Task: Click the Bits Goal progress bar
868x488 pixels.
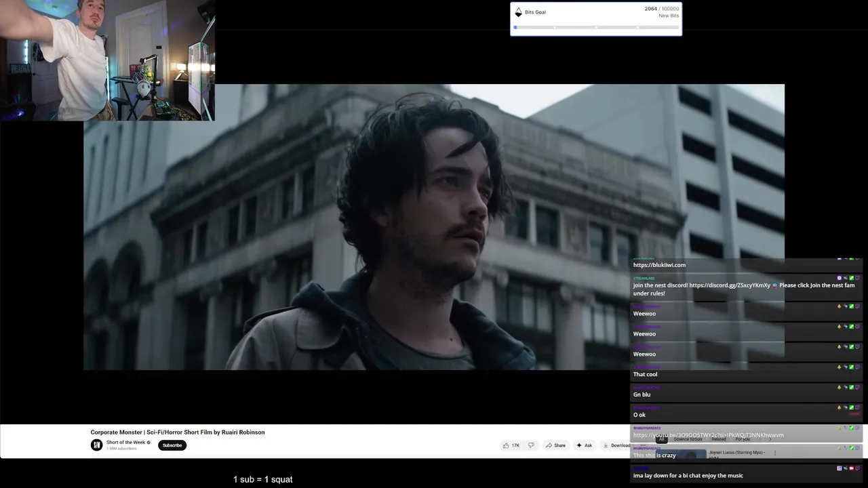Action: pyautogui.click(x=596, y=27)
